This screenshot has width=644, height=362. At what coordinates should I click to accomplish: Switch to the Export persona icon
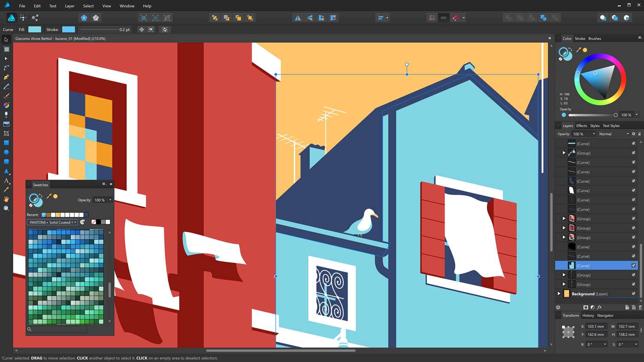35,18
